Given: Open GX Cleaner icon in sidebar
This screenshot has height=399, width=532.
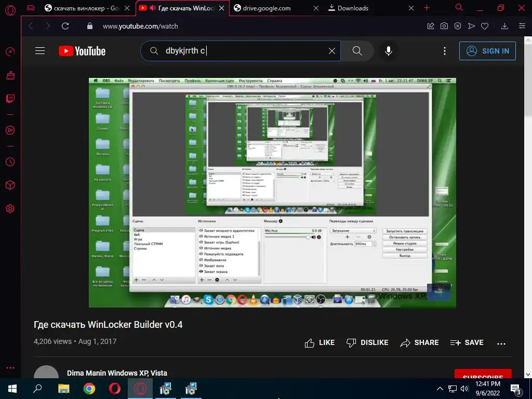Looking at the screenshot, I should tap(10, 75).
